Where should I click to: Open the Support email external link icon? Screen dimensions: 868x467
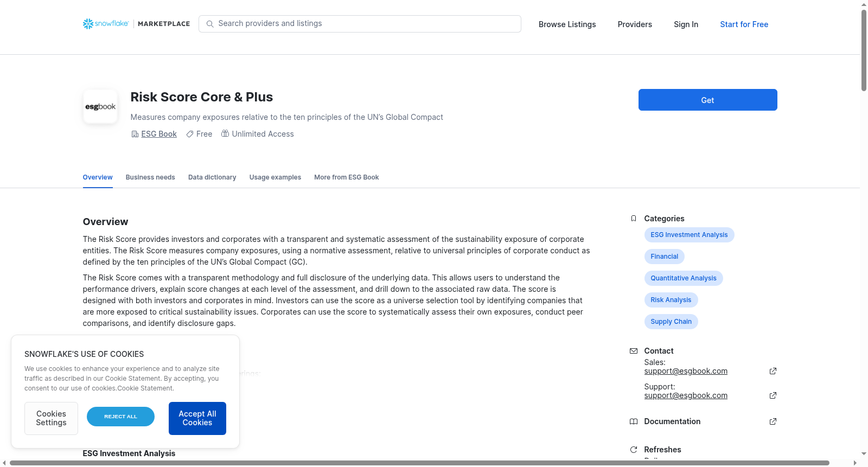[773, 395]
